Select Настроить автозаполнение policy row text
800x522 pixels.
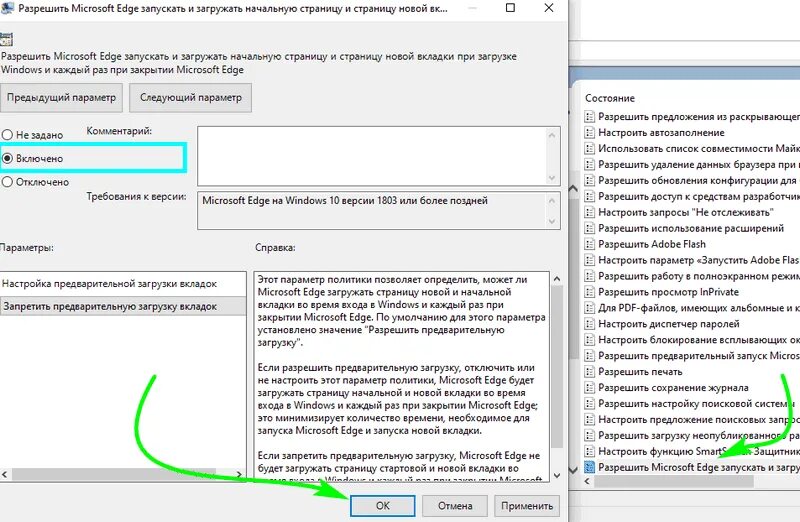661,133
